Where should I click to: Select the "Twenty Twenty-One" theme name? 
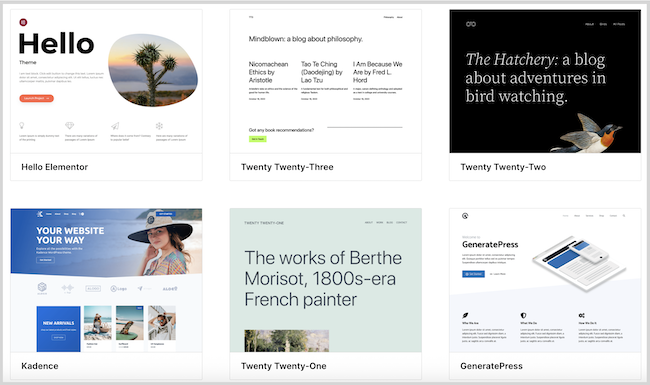[x=284, y=366]
